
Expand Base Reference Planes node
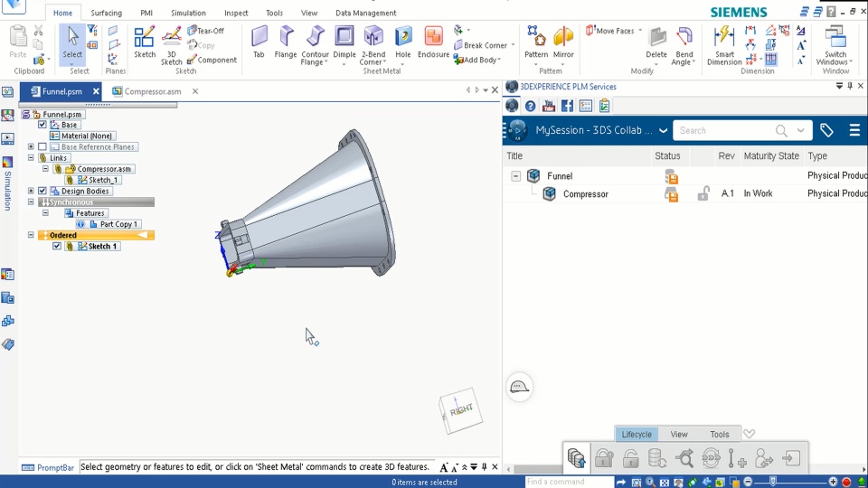click(31, 146)
